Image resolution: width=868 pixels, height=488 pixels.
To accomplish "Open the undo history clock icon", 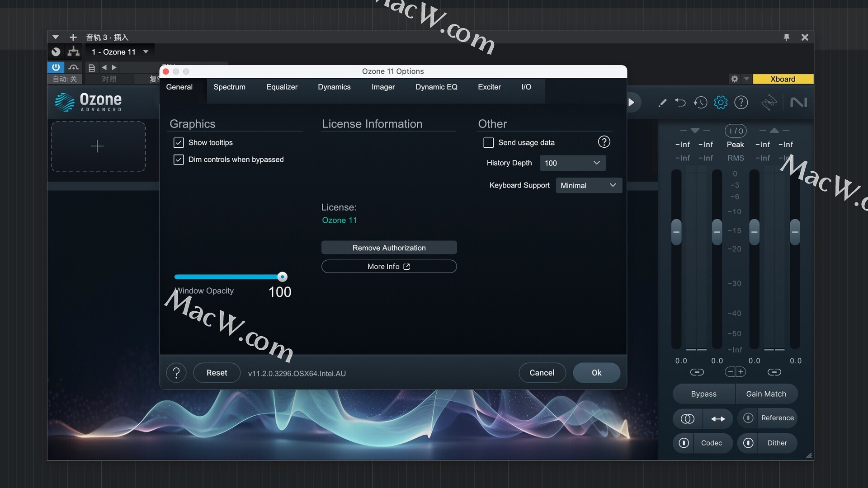I will [x=700, y=103].
